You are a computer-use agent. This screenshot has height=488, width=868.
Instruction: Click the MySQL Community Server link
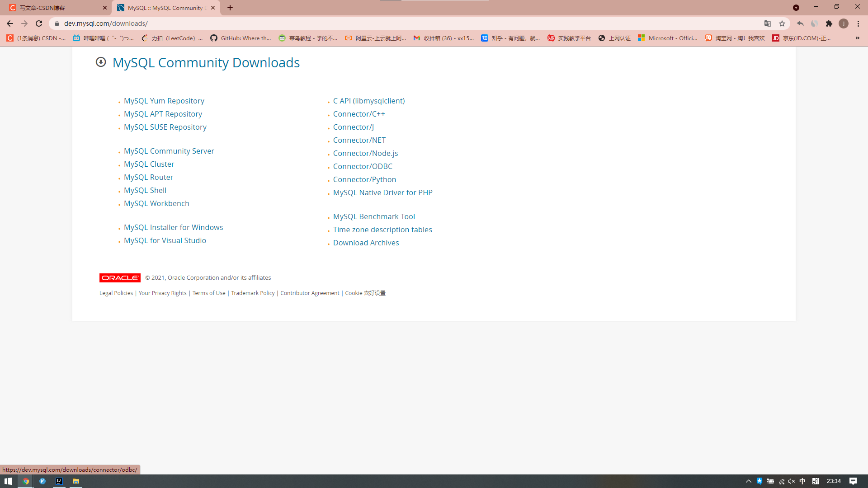pyautogui.click(x=169, y=151)
